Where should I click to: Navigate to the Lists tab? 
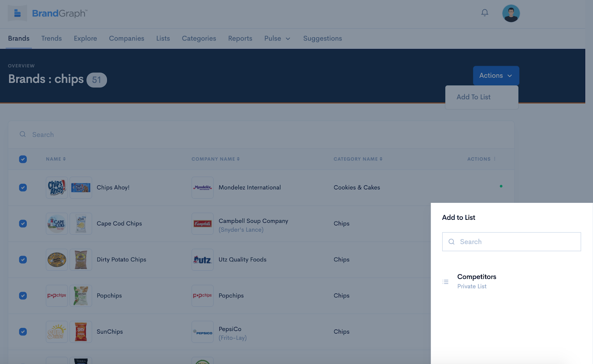[163, 39]
